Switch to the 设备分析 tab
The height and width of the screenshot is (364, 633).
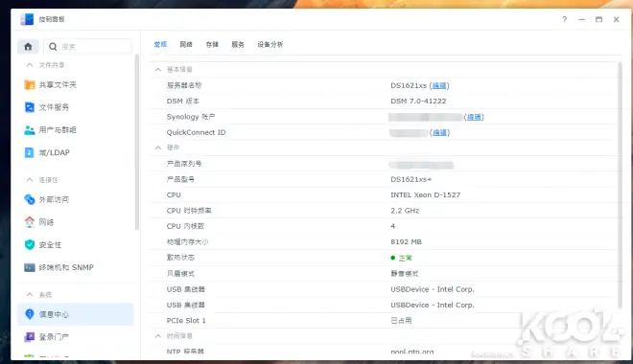click(270, 44)
